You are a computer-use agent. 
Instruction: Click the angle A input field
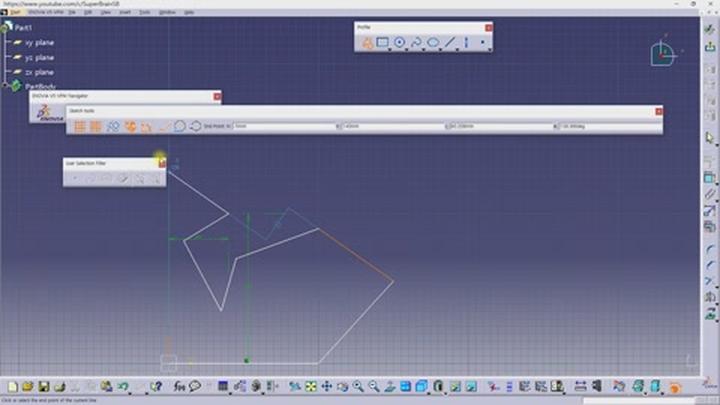tap(611, 126)
